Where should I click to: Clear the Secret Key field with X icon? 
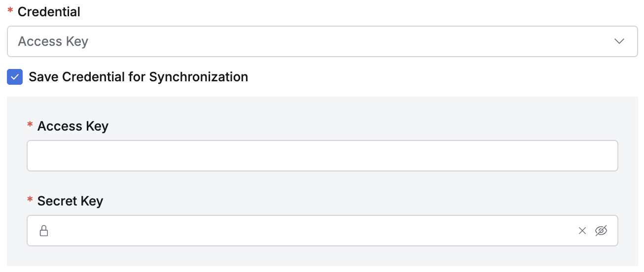coord(582,231)
